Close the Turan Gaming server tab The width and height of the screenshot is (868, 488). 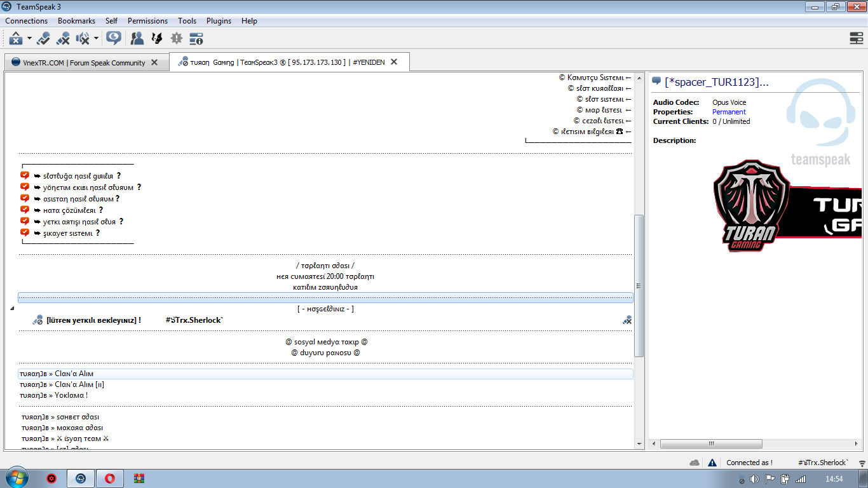coord(394,62)
